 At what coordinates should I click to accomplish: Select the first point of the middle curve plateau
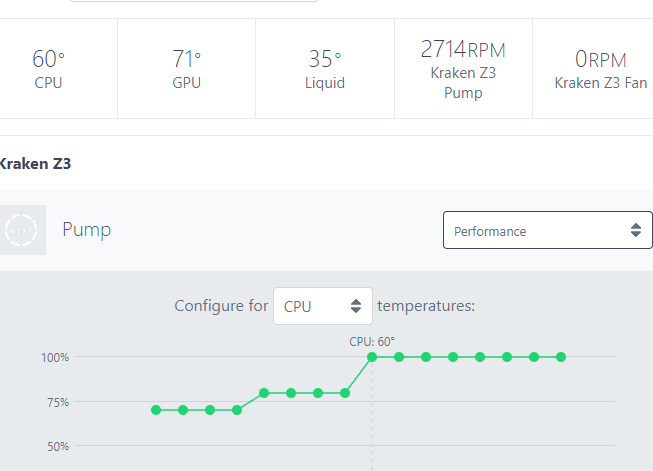click(x=264, y=393)
